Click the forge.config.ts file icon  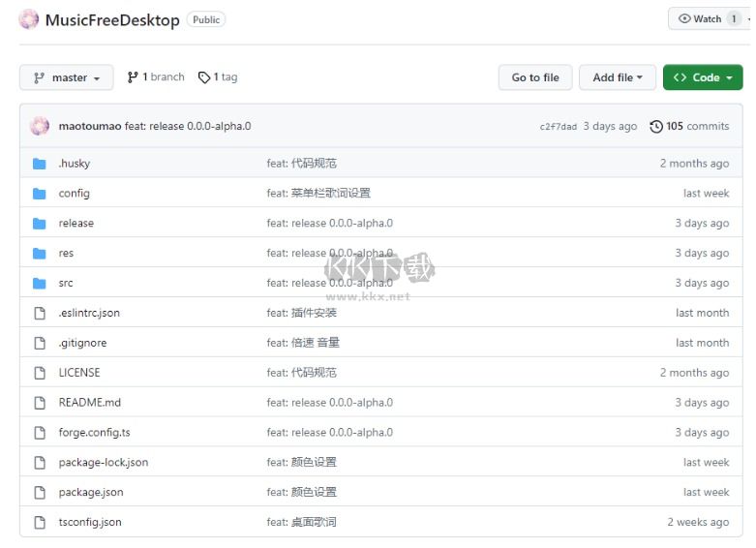click(x=40, y=433)
